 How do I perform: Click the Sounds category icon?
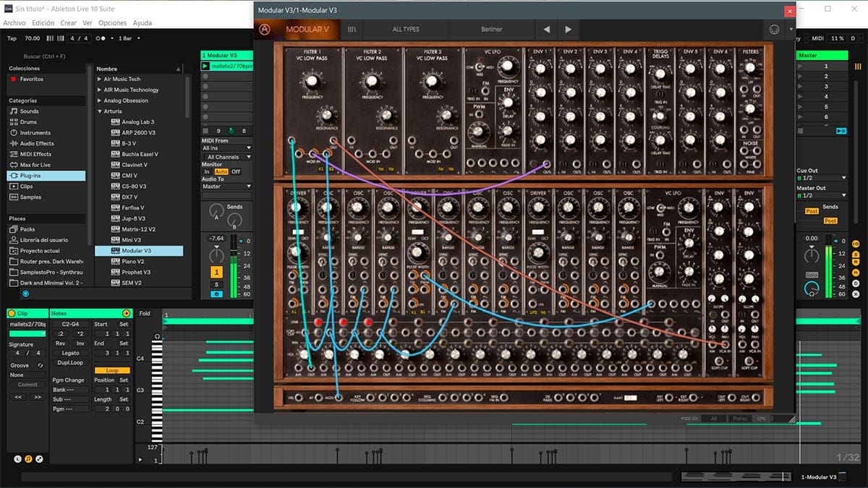point(13,111)
